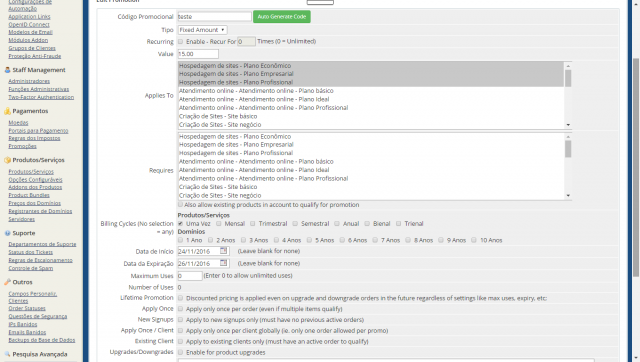This screenshot has height=362, width=640.
Task: Enable Apply Once per order checkbox
Action: (180, 309)
